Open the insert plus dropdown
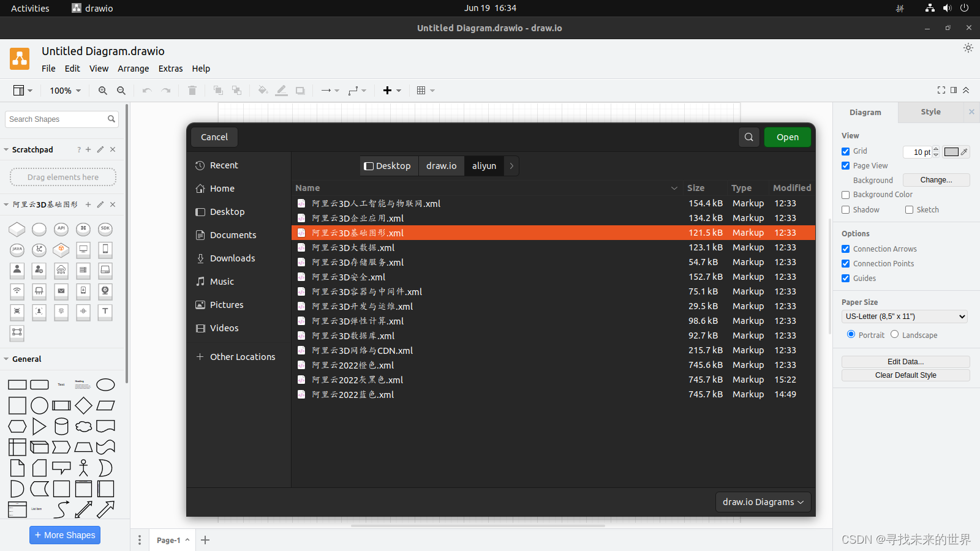Viewport: 980px width, 551px height. pos(392,91)
